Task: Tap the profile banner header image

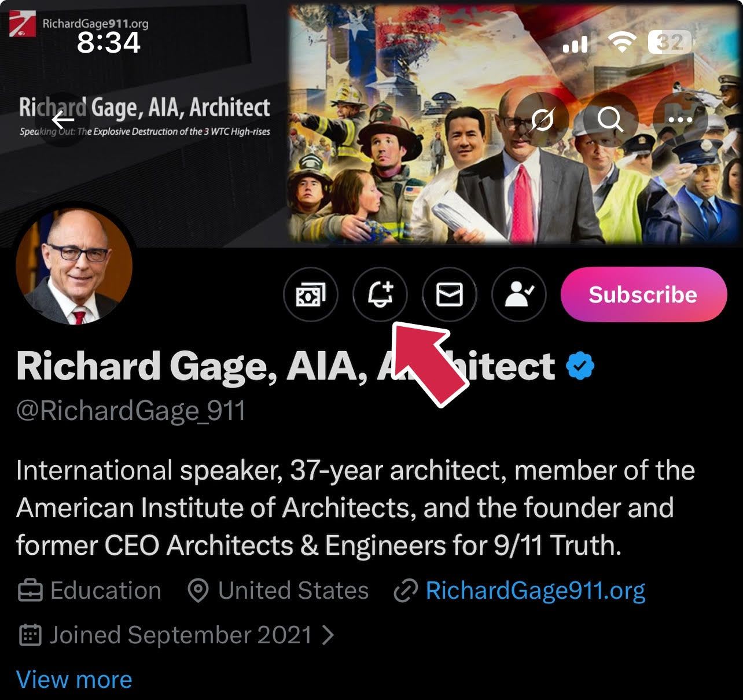Action: pyautogui.click(x=371, y=123)
